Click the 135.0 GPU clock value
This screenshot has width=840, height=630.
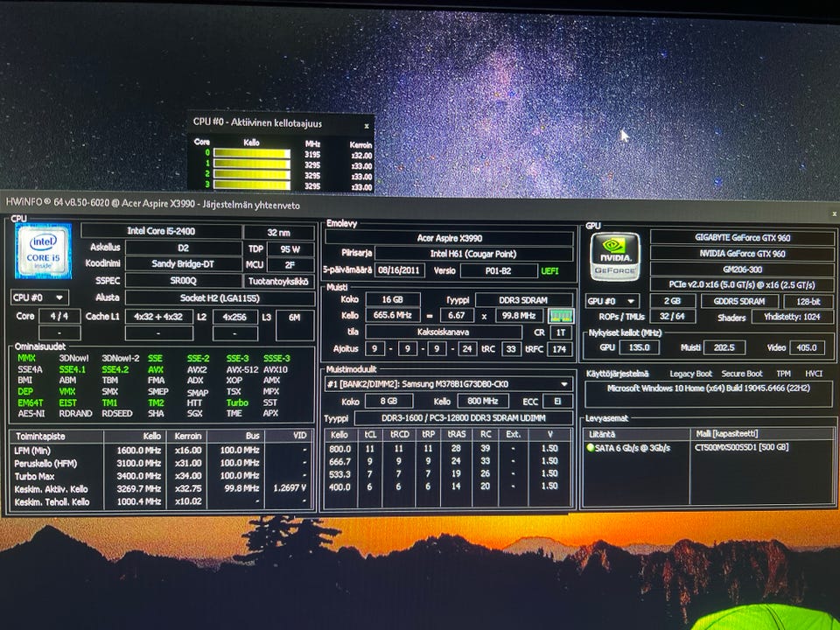tap(639, 347)
